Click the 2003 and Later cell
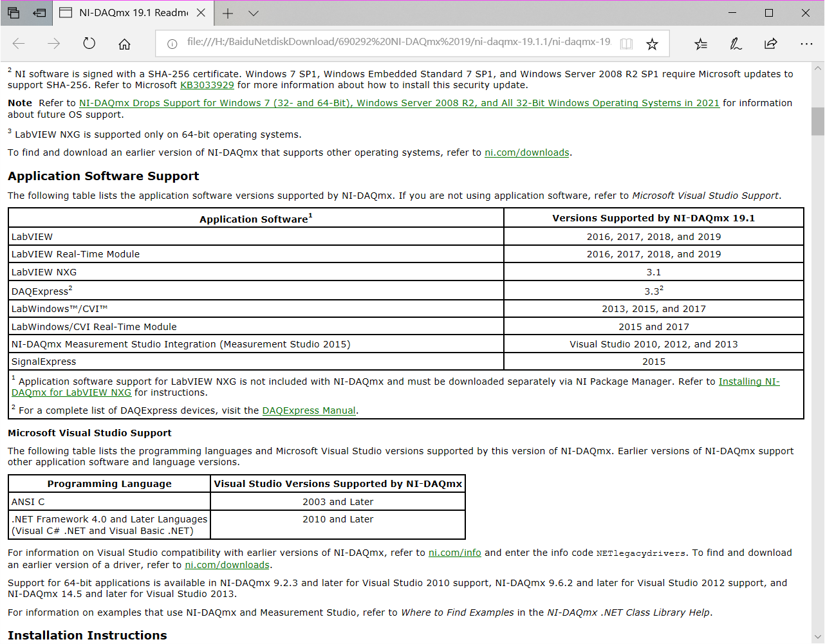The image size is (825, 644). (338, 502)
